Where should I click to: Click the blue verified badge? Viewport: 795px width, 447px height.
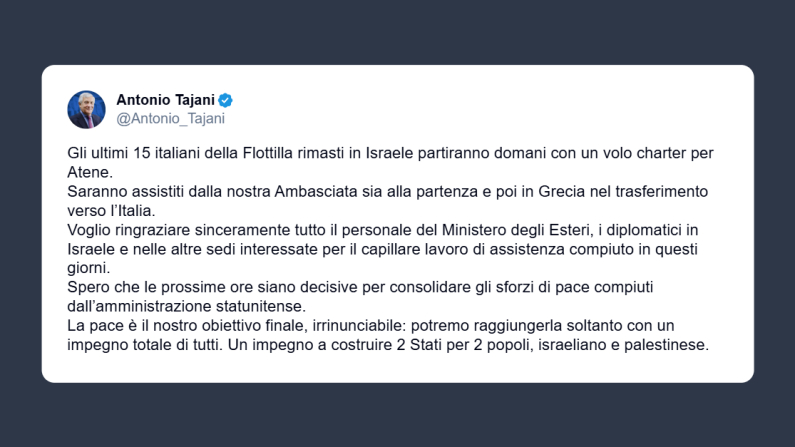tap(226, 100)
